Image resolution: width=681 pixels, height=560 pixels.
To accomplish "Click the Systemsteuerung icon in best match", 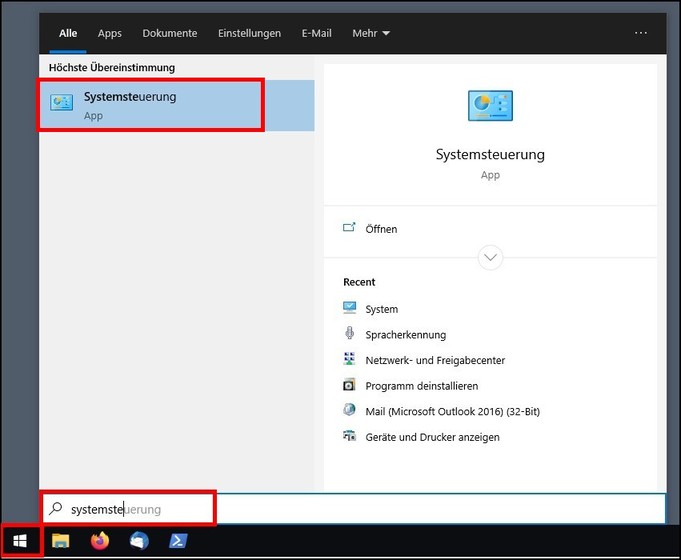I will click(x=62, y=104).
